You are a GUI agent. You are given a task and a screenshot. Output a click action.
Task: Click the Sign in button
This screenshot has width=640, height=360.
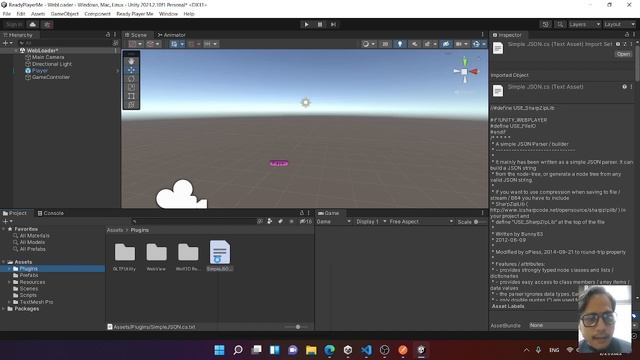14,24
